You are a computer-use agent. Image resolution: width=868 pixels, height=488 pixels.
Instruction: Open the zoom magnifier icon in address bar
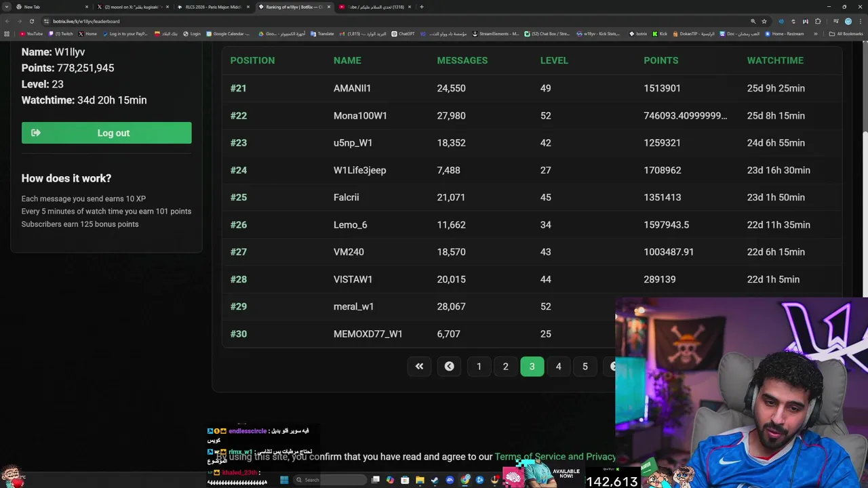[753, 21]
